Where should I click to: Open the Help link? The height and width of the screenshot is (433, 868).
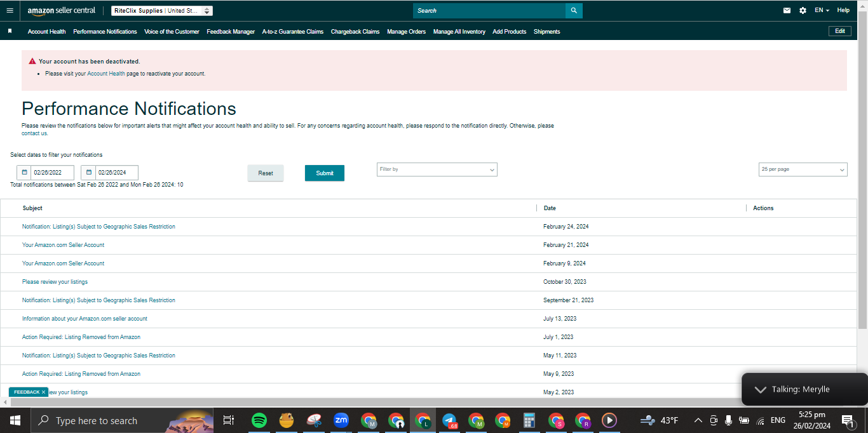(843, 11)
